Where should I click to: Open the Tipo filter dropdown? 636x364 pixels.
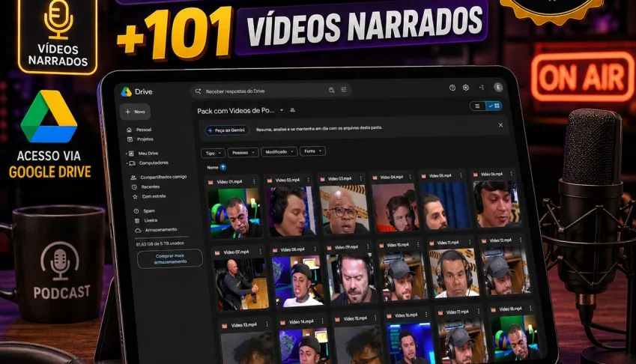(213, 154)
